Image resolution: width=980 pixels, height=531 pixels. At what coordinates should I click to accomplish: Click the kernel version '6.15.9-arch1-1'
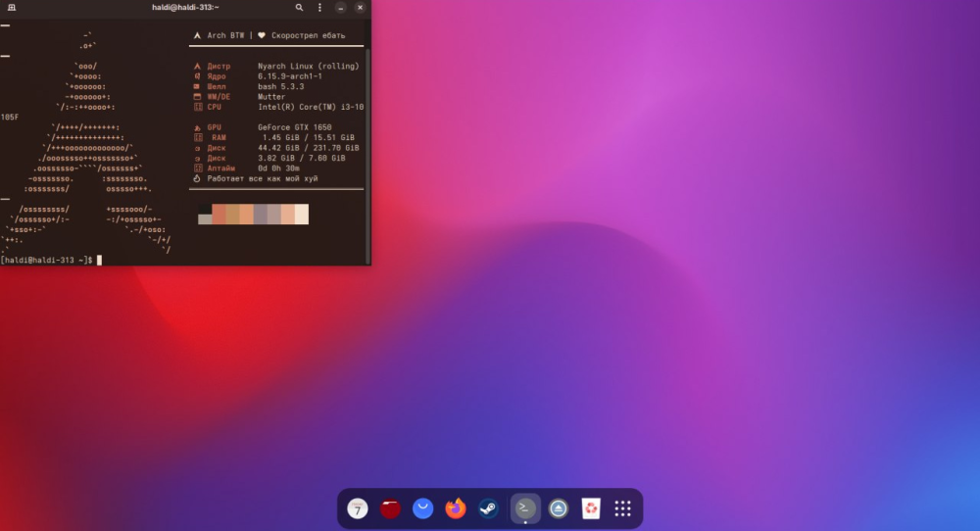(x=290, y=76)
